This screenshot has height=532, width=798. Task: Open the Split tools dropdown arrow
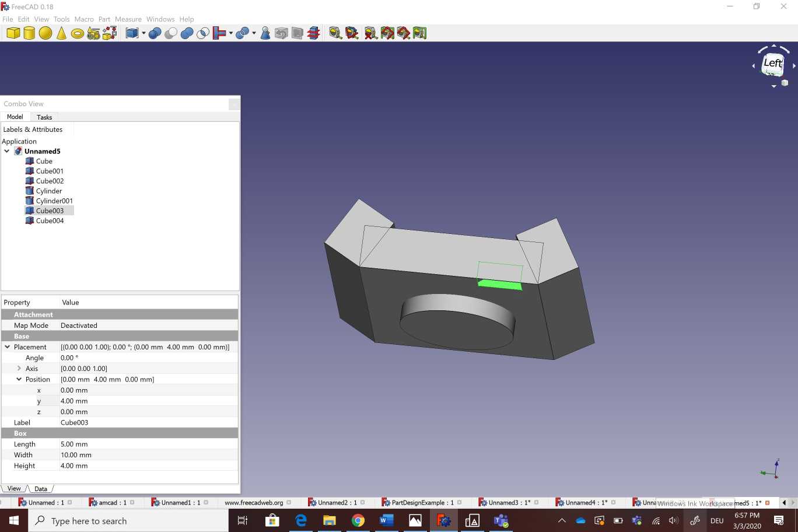click(254, 33)
